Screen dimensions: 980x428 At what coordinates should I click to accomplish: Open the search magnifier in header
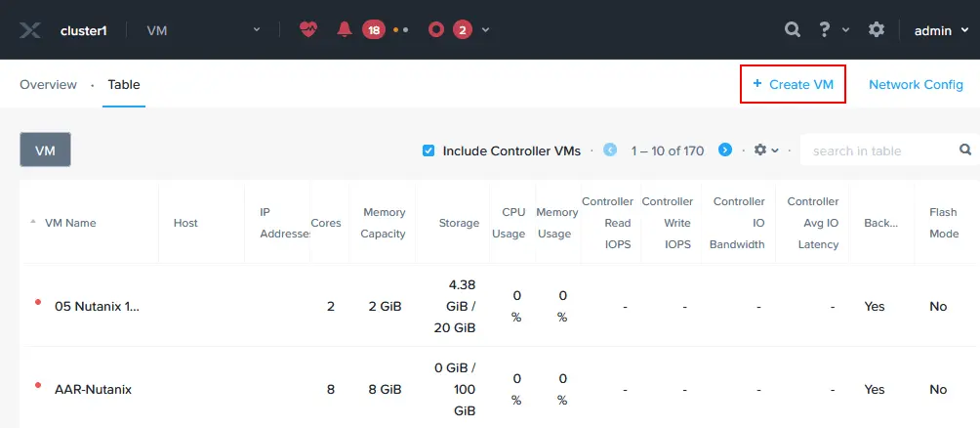click(793, 29)
